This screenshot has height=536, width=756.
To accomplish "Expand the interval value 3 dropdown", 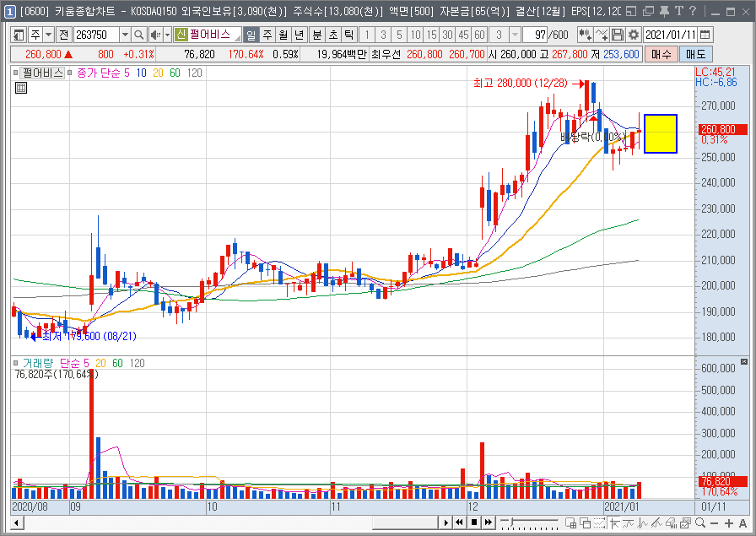I will coord(515,35).
